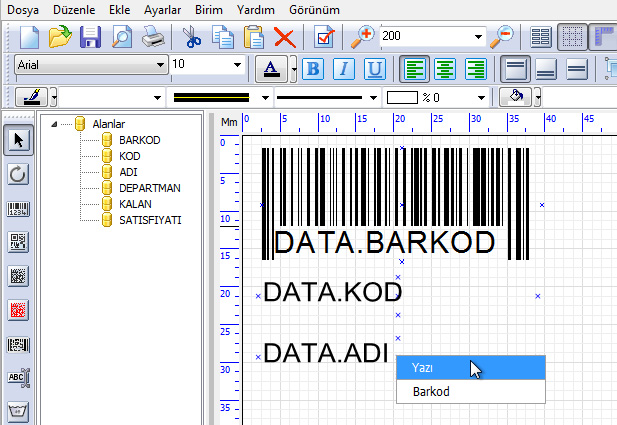The image size is (617, 425).
Task: Cut selection with the scissors icon
Action: pyautogui.click(x=192, y=37)
